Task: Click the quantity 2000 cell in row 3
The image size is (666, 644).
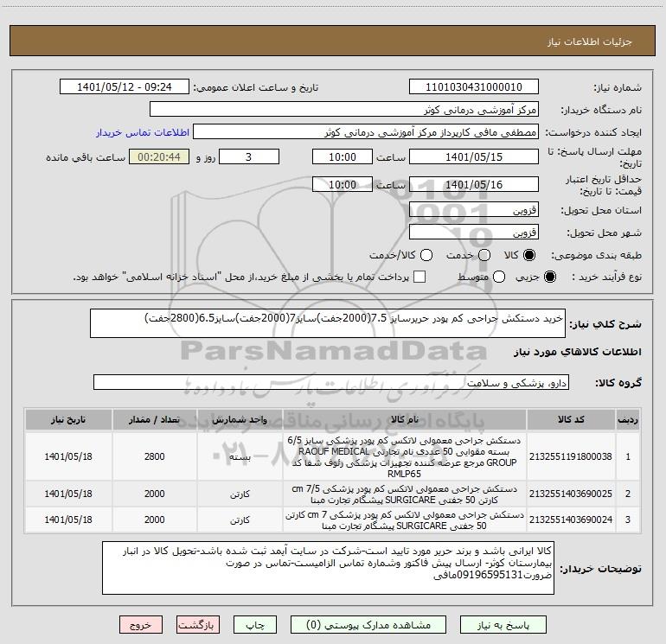Action: (x=154, y=520)
